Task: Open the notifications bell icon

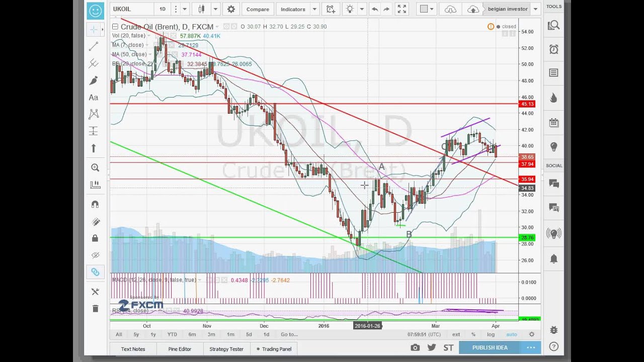Action: click(x=554, y=258)
